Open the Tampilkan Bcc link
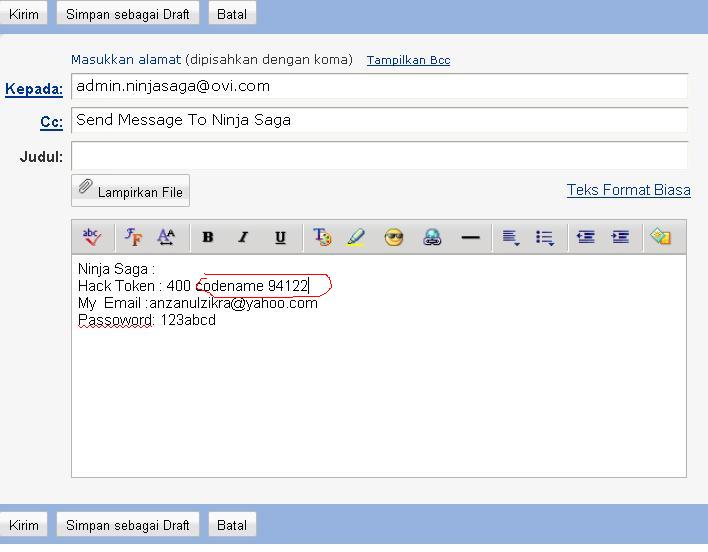This screenshot has height=552, width=708. pyautogui.click(x=408, y=60)
